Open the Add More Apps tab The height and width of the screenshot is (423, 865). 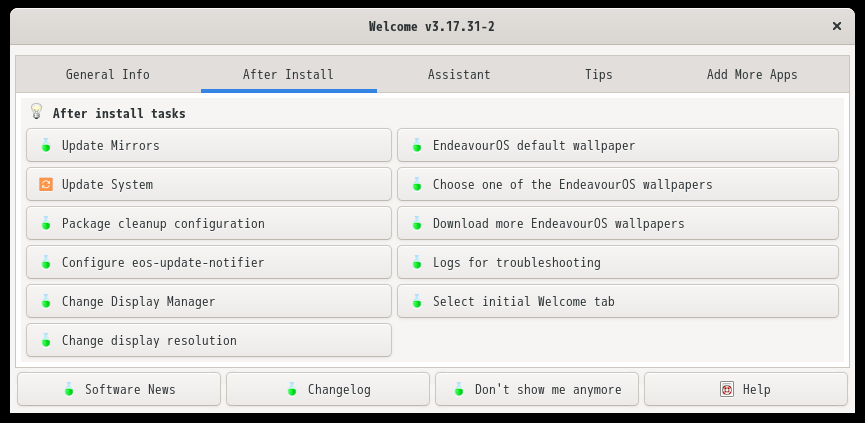click(752, 74)
